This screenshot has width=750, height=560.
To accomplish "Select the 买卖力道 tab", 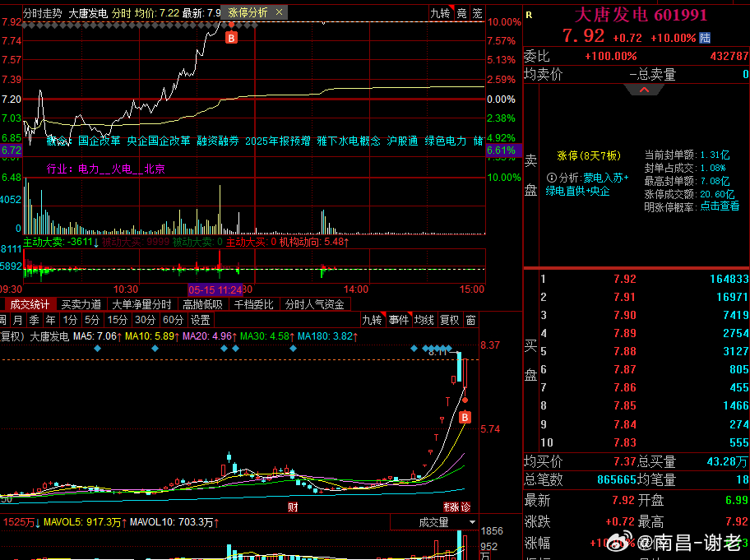I will pos(81,304).
